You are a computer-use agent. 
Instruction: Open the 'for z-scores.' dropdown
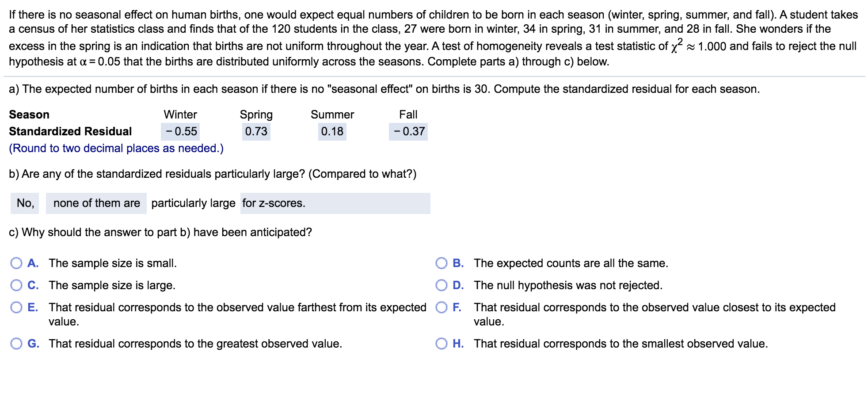[x=335, y=203]
